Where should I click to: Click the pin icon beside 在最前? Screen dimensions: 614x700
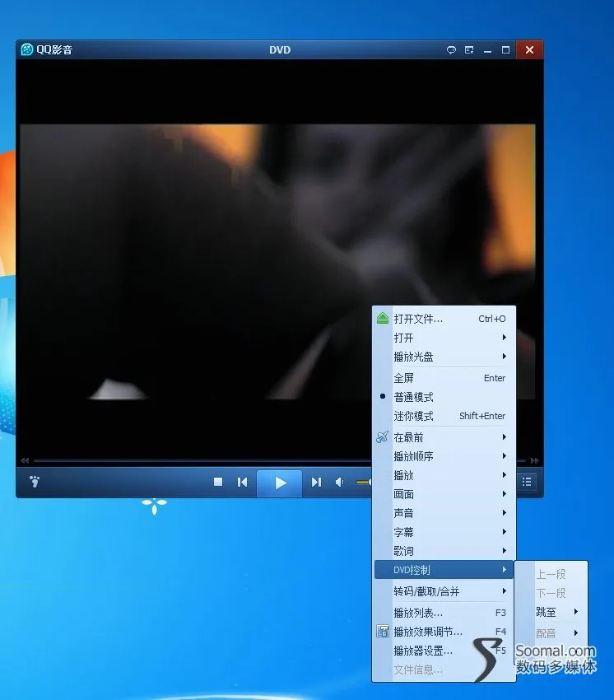pos(383,436)
